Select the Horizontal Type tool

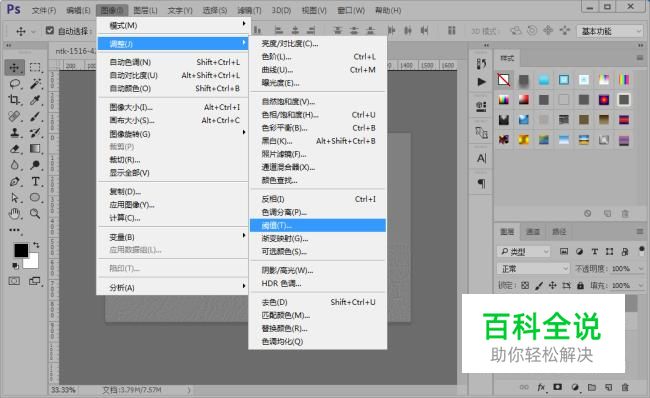tap(35, 181)
